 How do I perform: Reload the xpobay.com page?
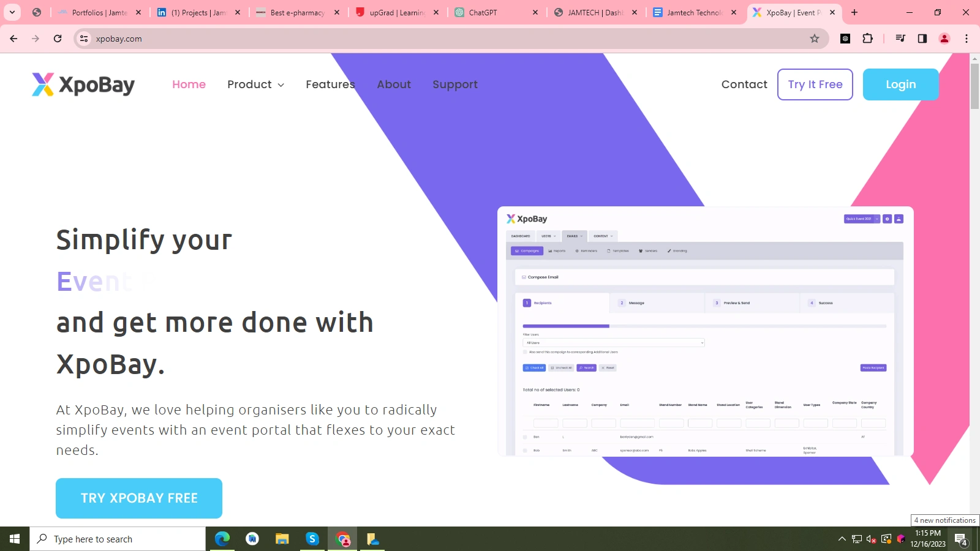click(58, 39)
